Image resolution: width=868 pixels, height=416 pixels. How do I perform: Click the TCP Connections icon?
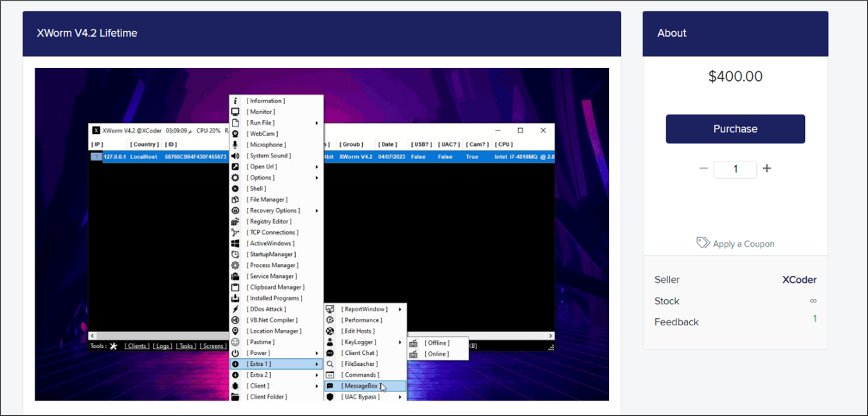pyautogui.click(x=234, y=232)
